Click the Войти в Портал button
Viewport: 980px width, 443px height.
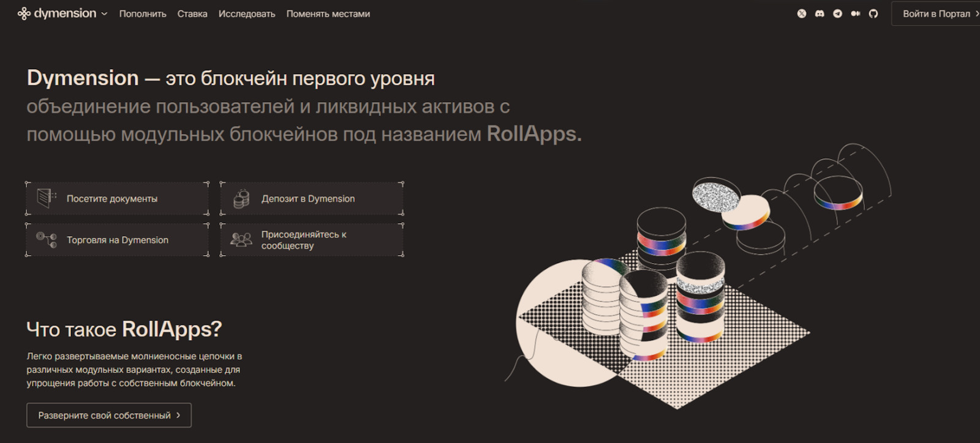(x=936, y=13)
